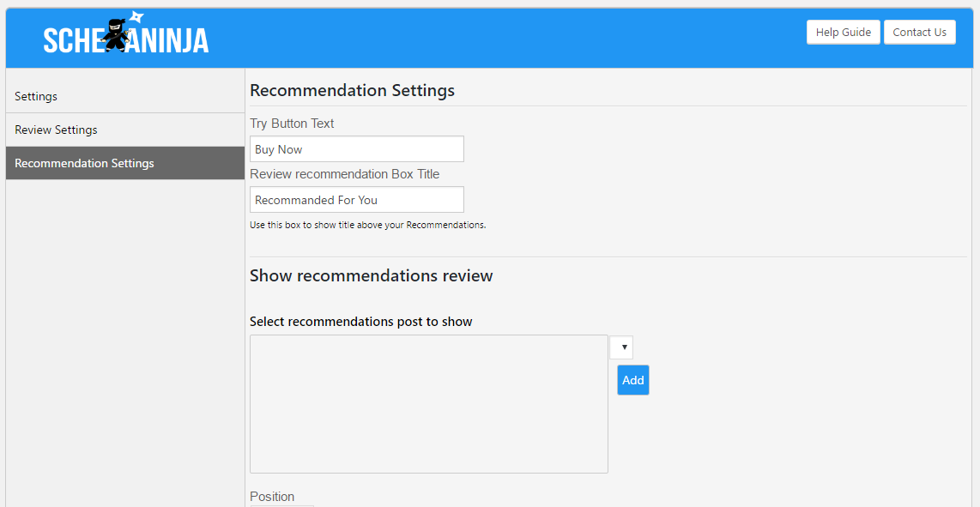Click the shuriken star above the logo

coord(136,17)
